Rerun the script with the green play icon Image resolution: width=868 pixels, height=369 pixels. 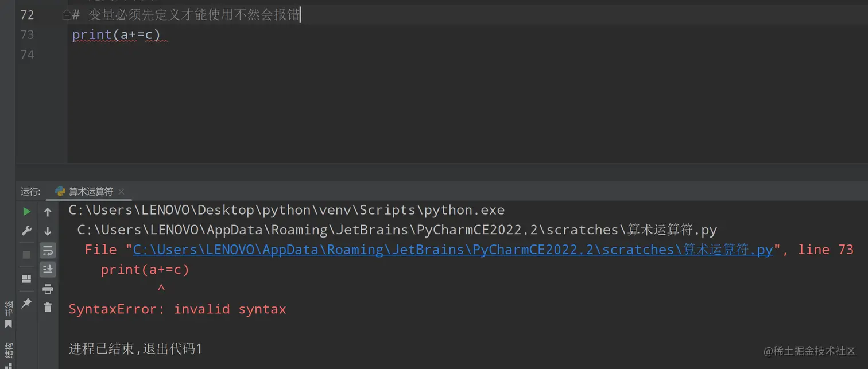26,212
